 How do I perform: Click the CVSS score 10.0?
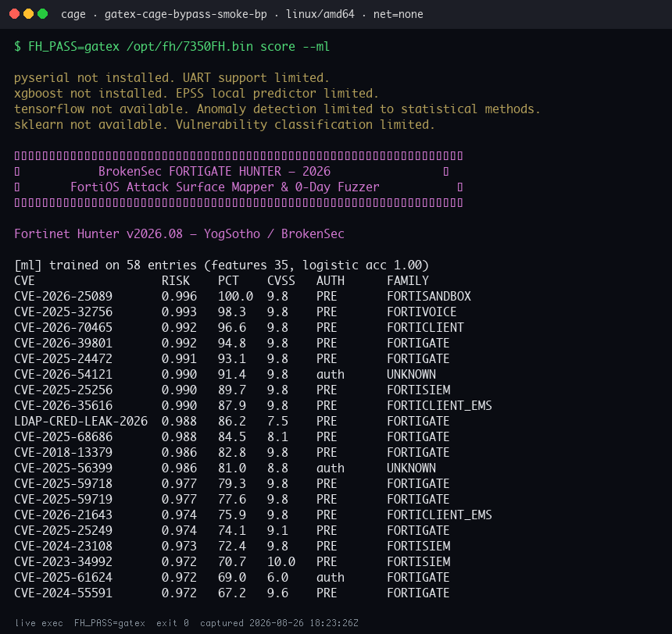281,561
